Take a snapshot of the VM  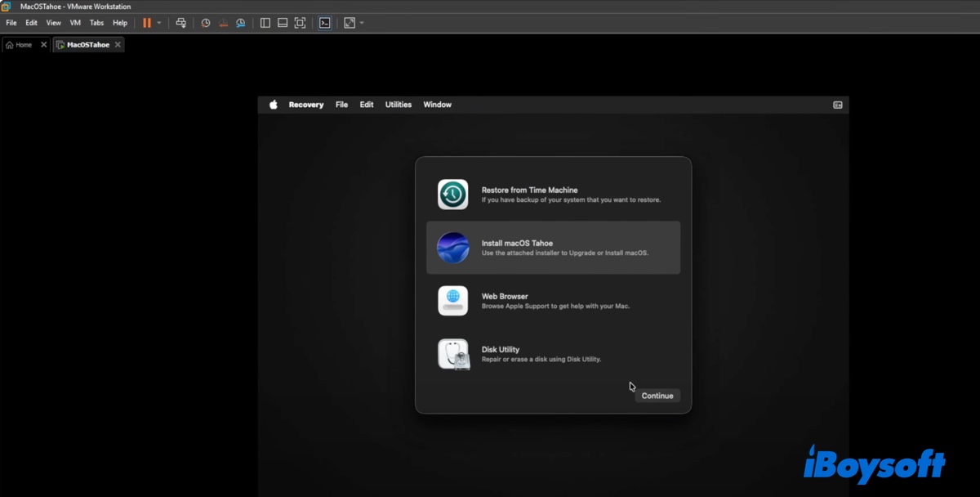point(206,23)
